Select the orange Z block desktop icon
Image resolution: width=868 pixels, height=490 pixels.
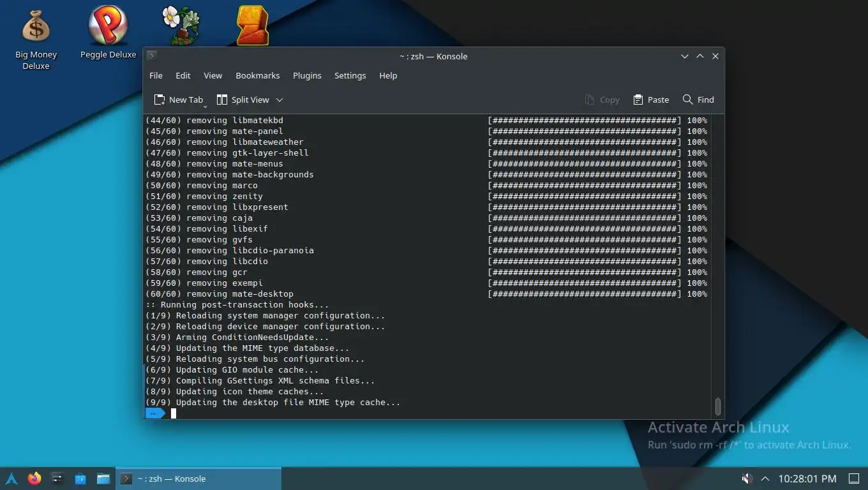pyautogui.click(x=253, y=26)
